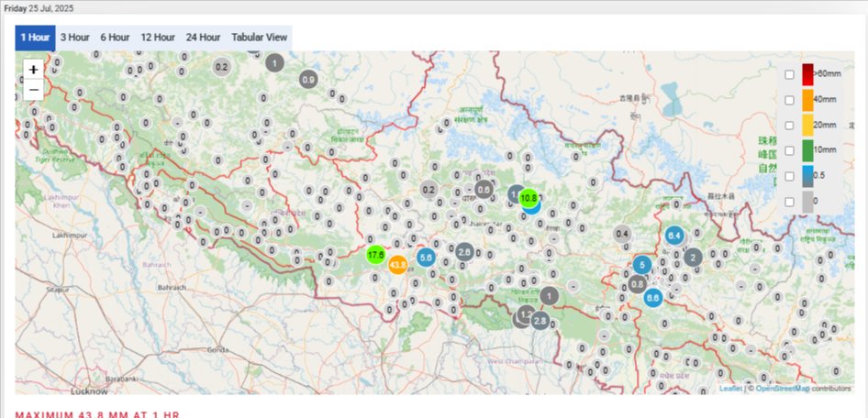Screen dimensions: 868x418
Task: Select the blue 6.4 rainfall marker
Action: click(674, 236)
